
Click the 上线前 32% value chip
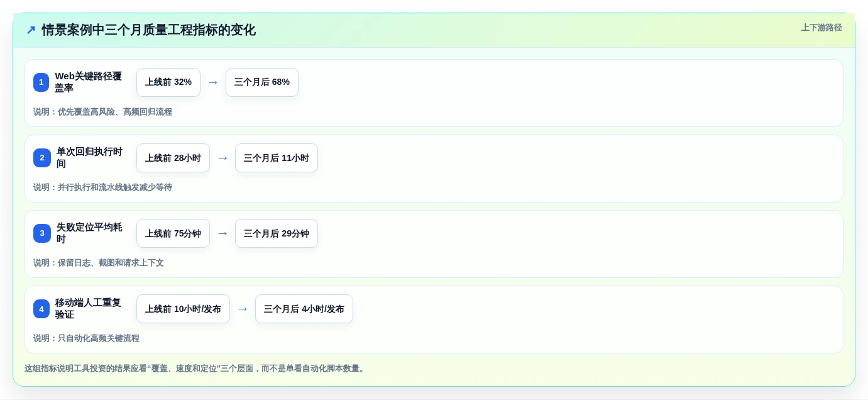coord(168,82)
